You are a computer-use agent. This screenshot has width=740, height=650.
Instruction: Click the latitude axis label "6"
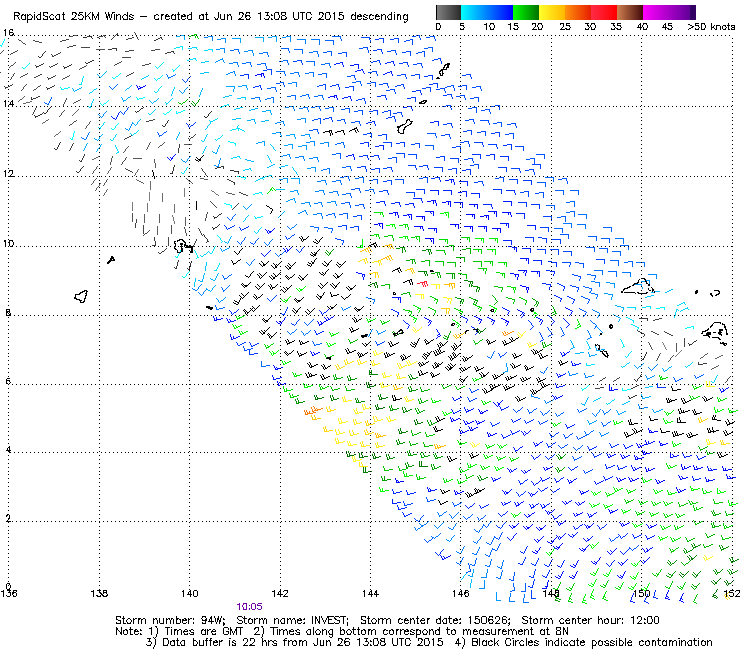8,381
